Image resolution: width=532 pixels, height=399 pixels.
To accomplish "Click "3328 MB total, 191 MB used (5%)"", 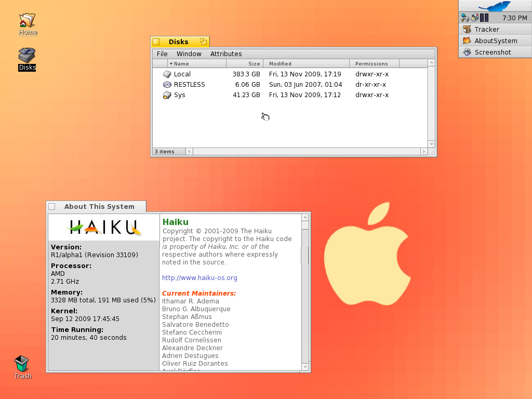I will 103,300.
